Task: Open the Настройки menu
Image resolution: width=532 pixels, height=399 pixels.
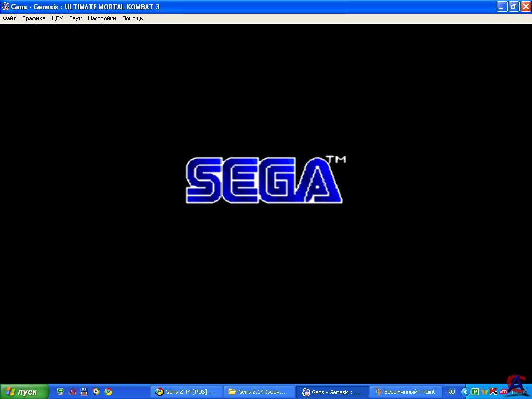Action: [102, 18]
